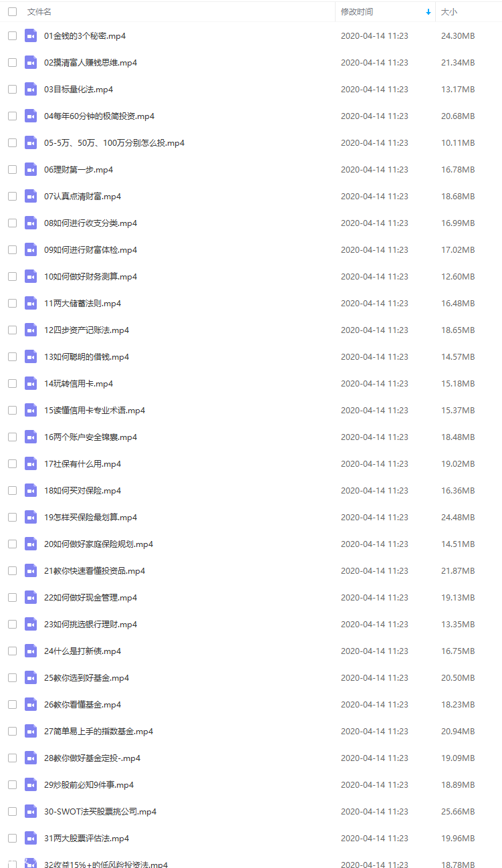This screenshot has height=868, width=502.
Task: Tick the select-all checkbox in header
Action: (x=12, y=11)
